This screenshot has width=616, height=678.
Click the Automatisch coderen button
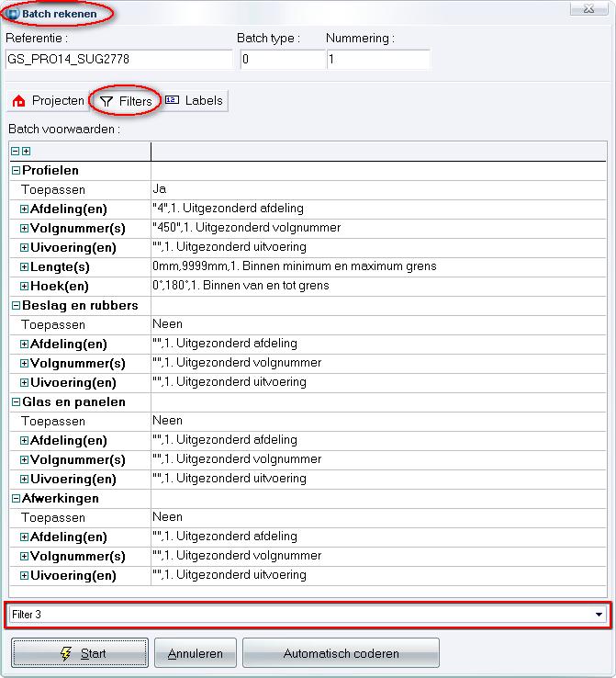[x=341, y=653]
